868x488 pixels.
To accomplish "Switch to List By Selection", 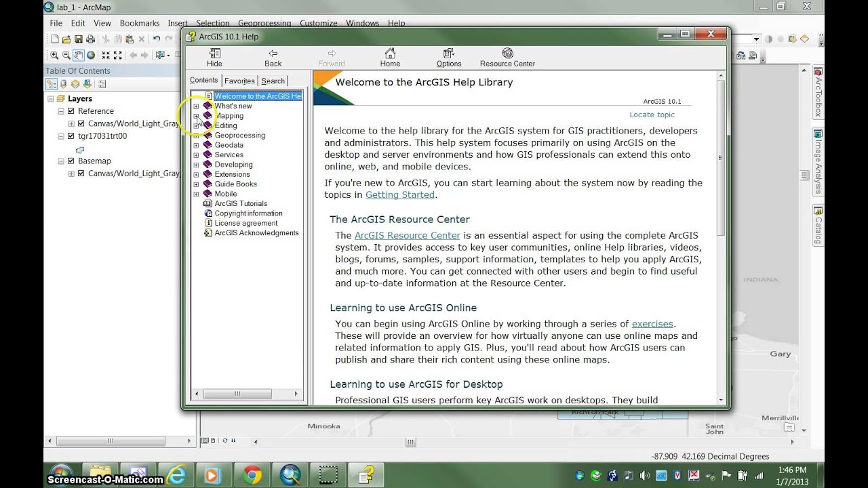I will tap(87, 84).
